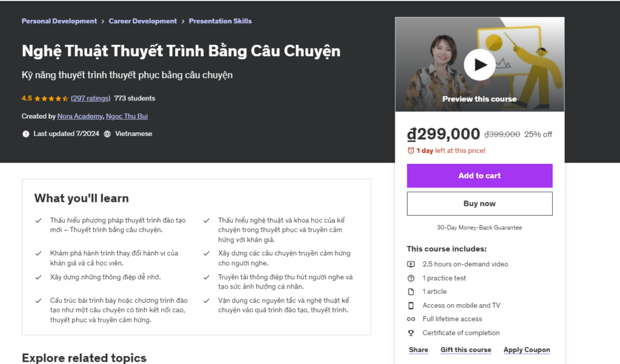Image resolution: width=620 pixels, height=364 pixels.
Task: Click the last updated badge icon
Action: pos(25,134)
